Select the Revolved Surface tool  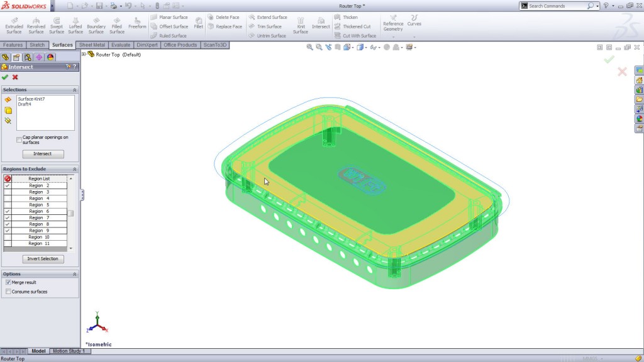click(x=36, y=25)
